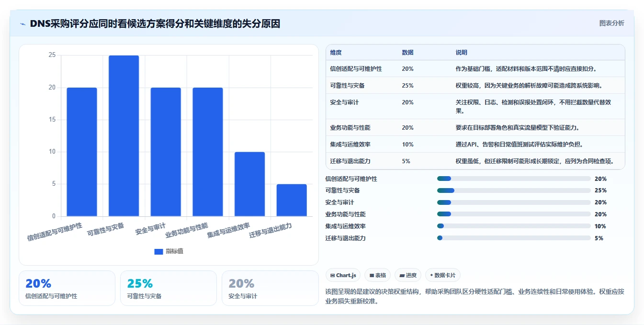Image resolution: width=644 pixels, height=325 pixels.
Task: Click the 迁移与退出能力 progress bar
Action: (x=514, y=238)
